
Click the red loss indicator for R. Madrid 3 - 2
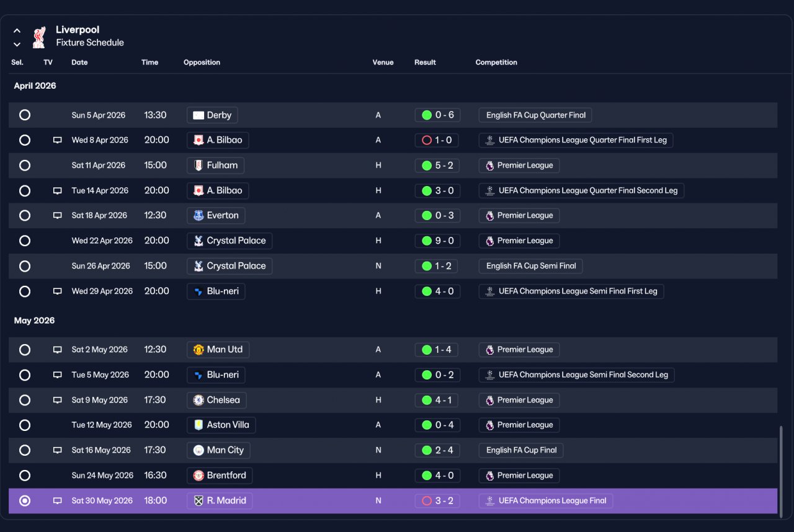point(427,500)
